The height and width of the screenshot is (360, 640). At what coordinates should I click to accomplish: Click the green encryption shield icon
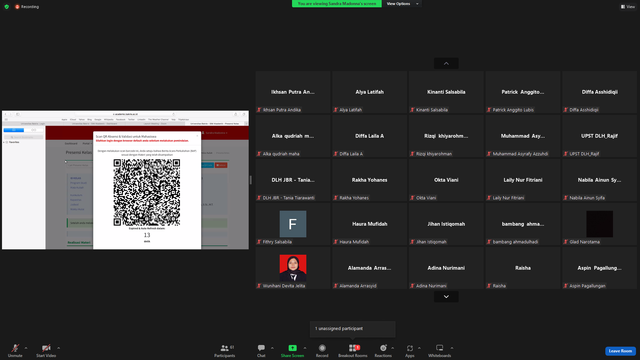tap(7, 7)
